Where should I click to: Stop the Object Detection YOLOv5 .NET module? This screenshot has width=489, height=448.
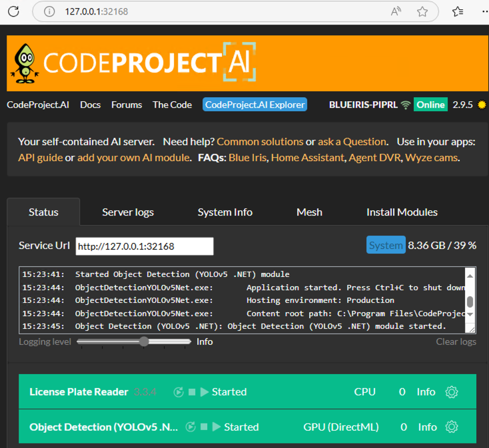pyautogui.click(x=204, y=427)
